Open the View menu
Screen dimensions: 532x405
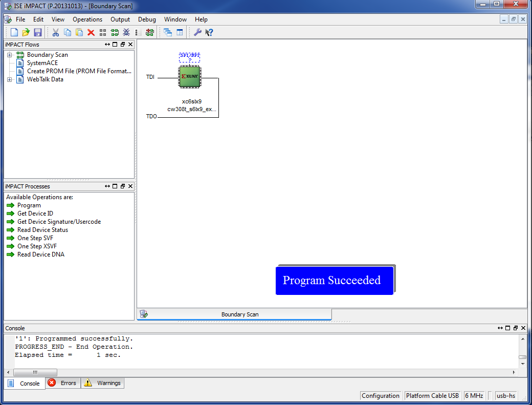(x=58, y=19)
